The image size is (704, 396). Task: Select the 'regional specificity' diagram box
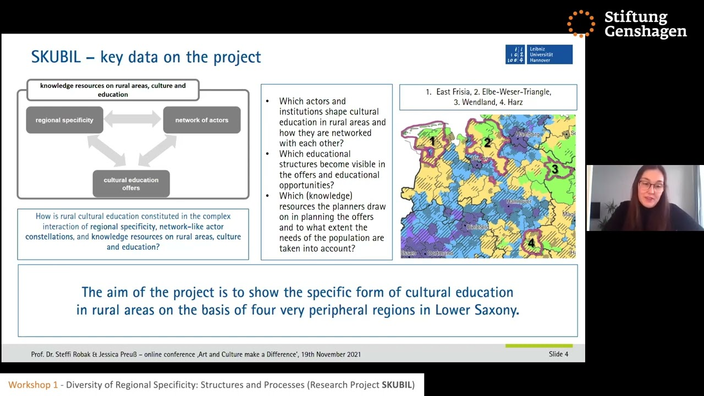point(65,120)
